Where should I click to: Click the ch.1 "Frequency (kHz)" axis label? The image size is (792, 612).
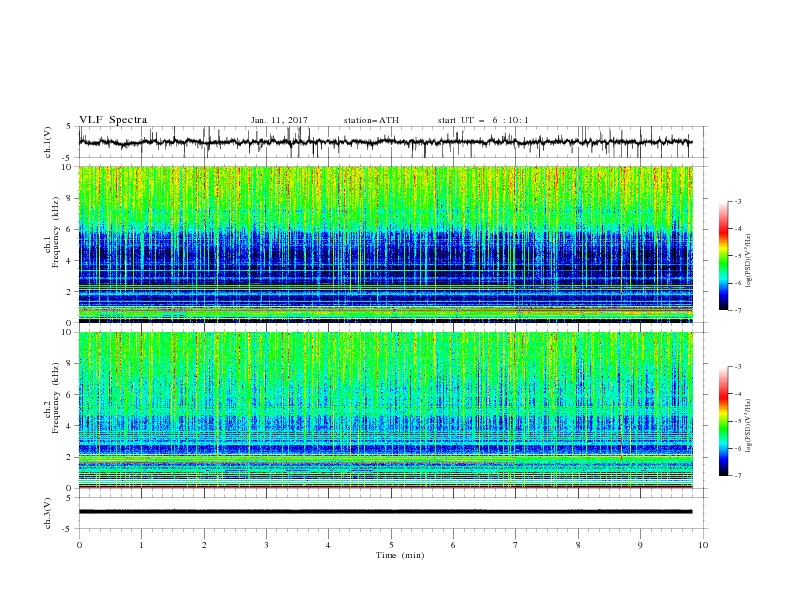(x=55, y=233)
